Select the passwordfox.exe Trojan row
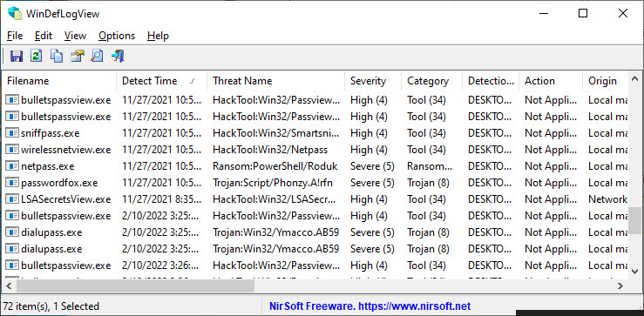 point(316,183)
